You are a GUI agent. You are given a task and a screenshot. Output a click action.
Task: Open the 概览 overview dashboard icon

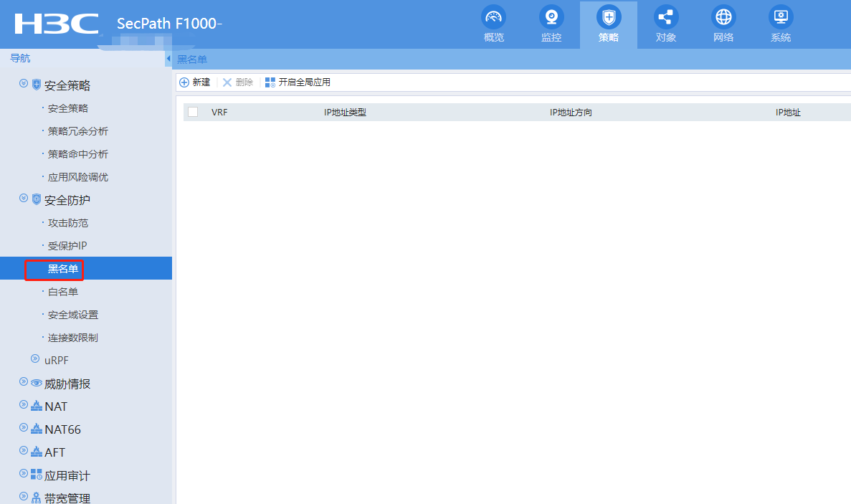point(493,16)
